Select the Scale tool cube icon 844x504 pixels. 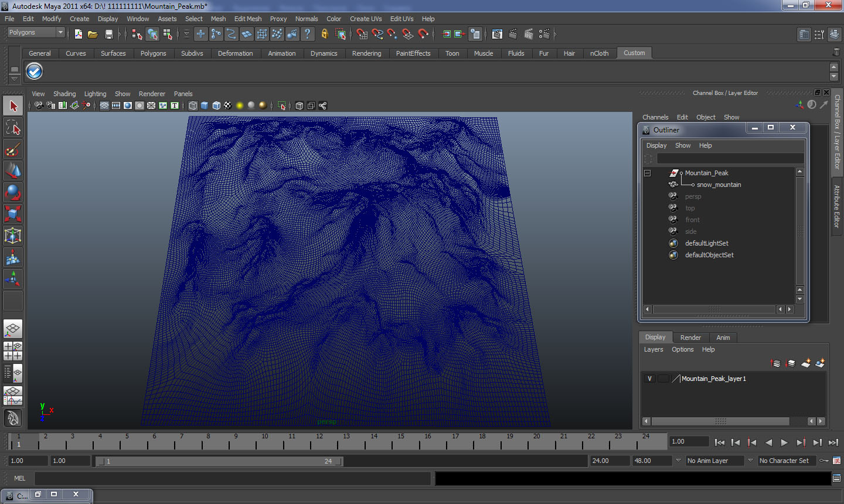tap(13, 213)
